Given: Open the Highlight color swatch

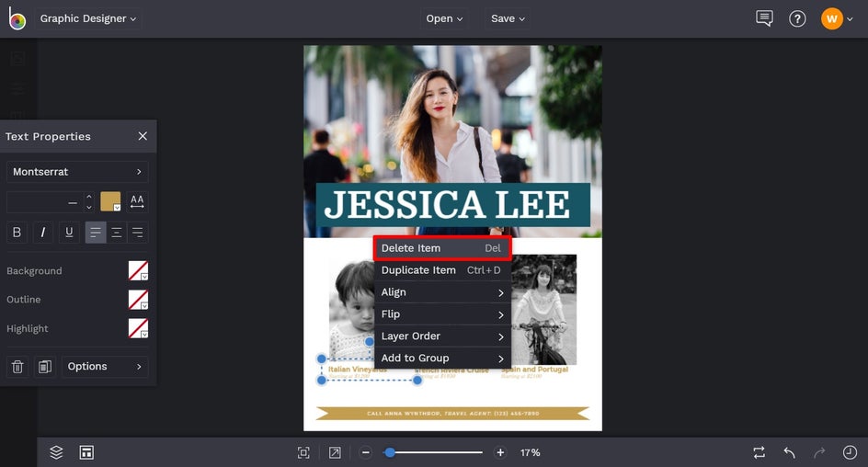Looking at the screenshot, I should [139, 329].
